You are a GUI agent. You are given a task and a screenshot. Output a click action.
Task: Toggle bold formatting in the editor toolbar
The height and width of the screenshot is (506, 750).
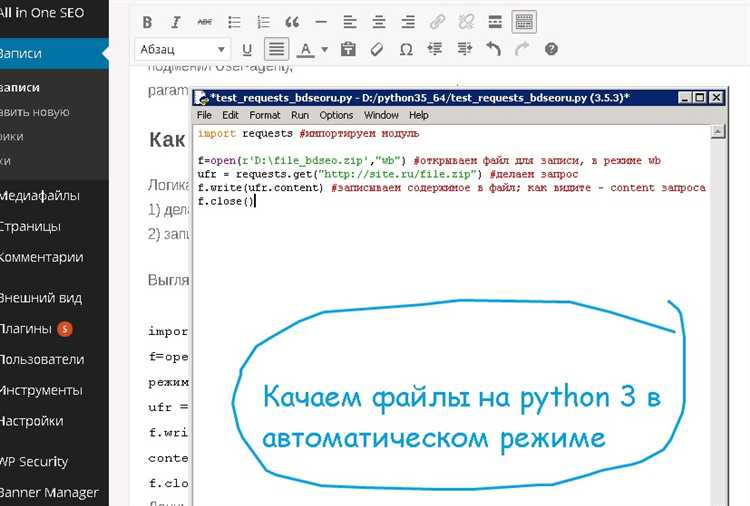click(147, 21)
